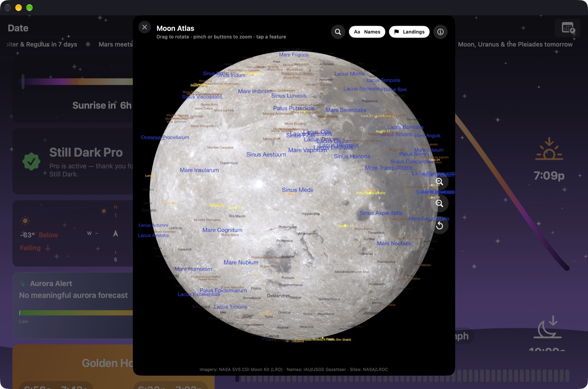
Task: Close the Moon Atlas panel
Action: point(145,27)
